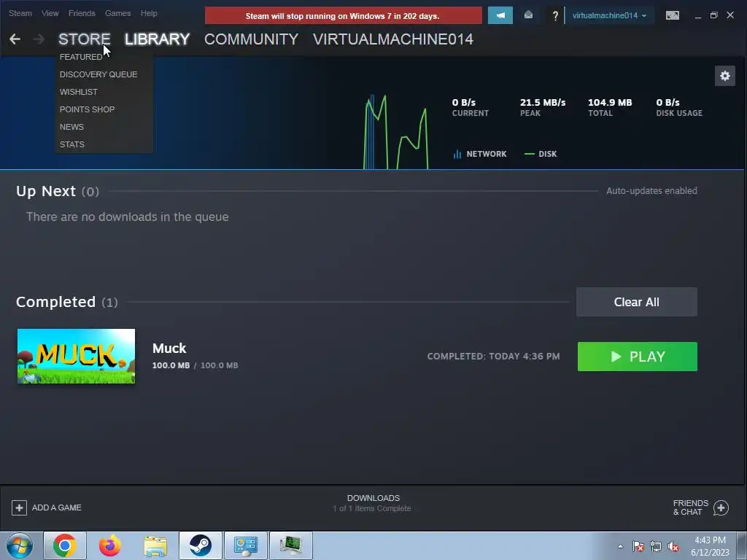Click the Windows 7 warning banner
Viewport: 747px width, 560px height.
343,16
